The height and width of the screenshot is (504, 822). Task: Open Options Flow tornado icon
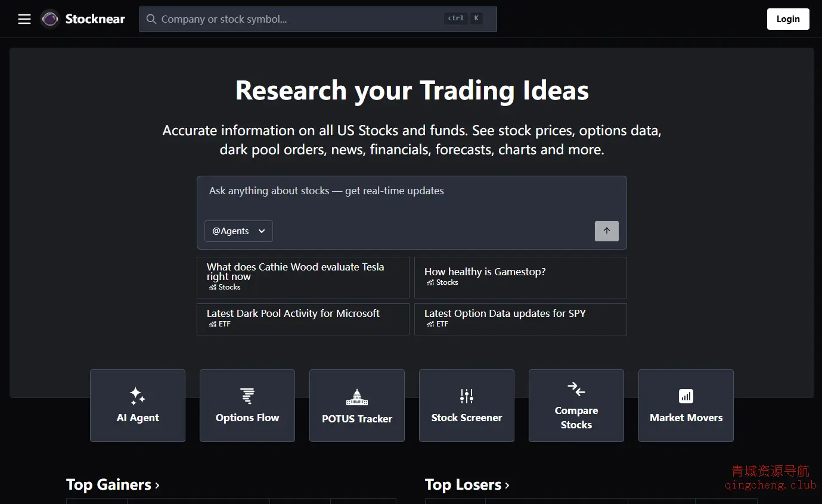coord(247,396)
